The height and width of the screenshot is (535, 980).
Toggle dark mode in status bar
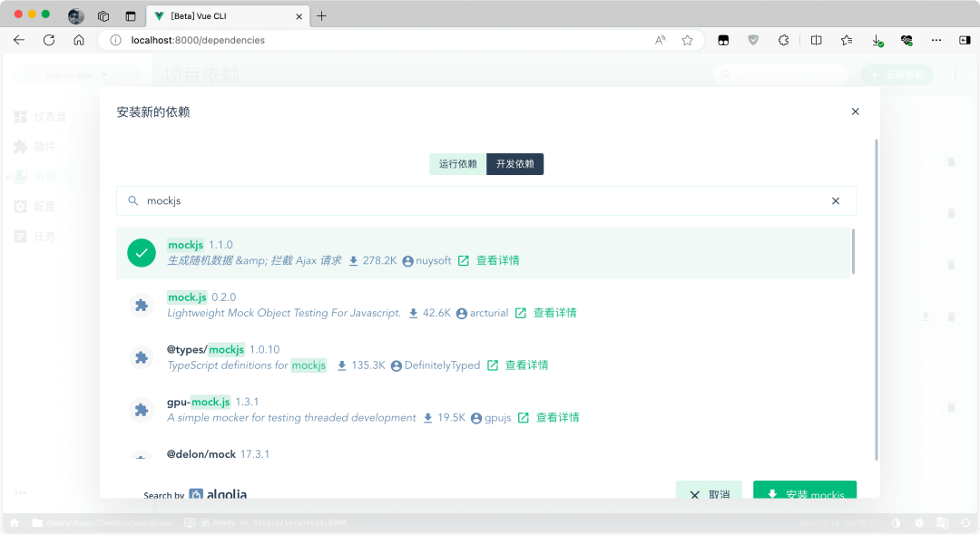897,522
